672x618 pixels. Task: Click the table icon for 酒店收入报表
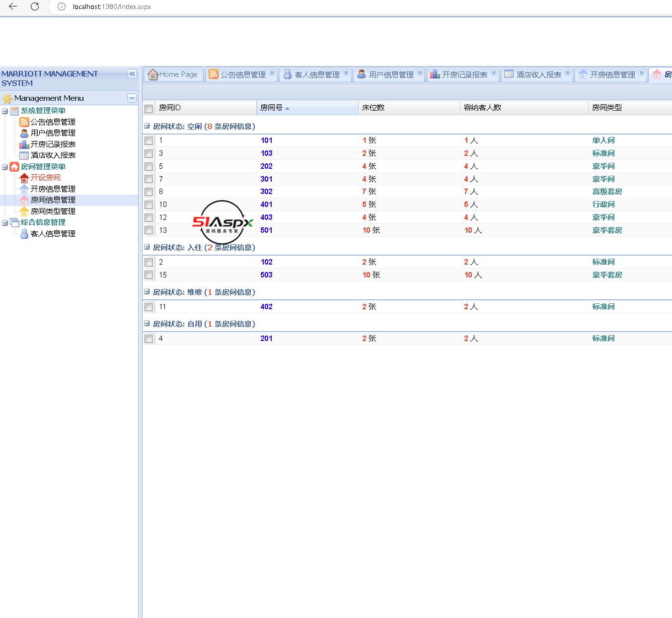[x=24, y=155]
